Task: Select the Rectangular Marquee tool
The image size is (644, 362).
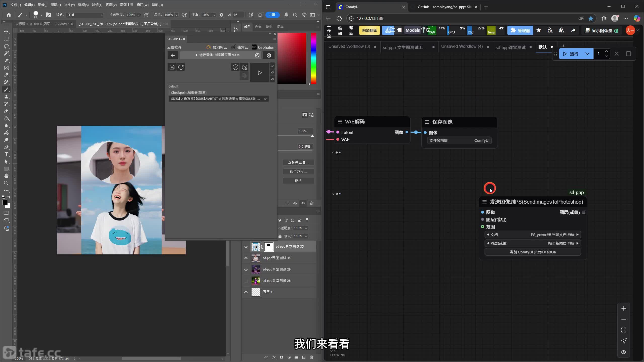Action: coord(6,39)
